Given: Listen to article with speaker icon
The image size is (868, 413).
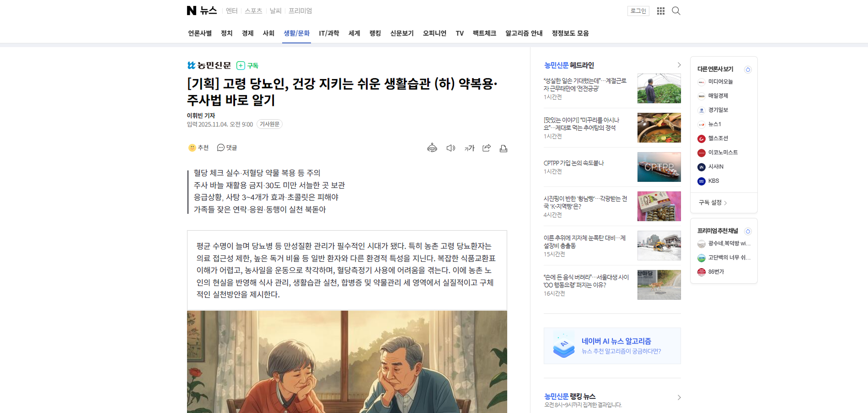Looking at the screenshot, I should tap(451, 148).
